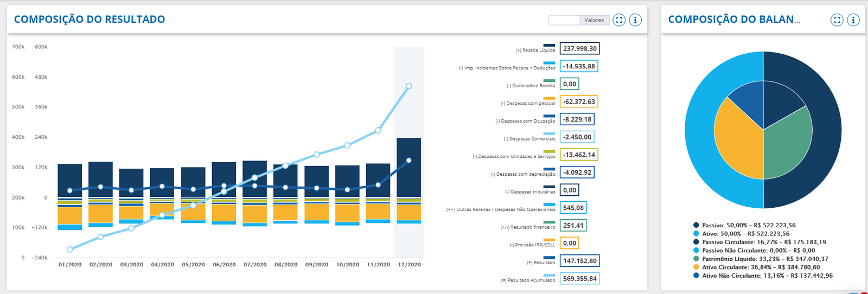Click the (-) Provisão IRPJ/CSLL legend label
868x294 pixels.
pos(532,245)
